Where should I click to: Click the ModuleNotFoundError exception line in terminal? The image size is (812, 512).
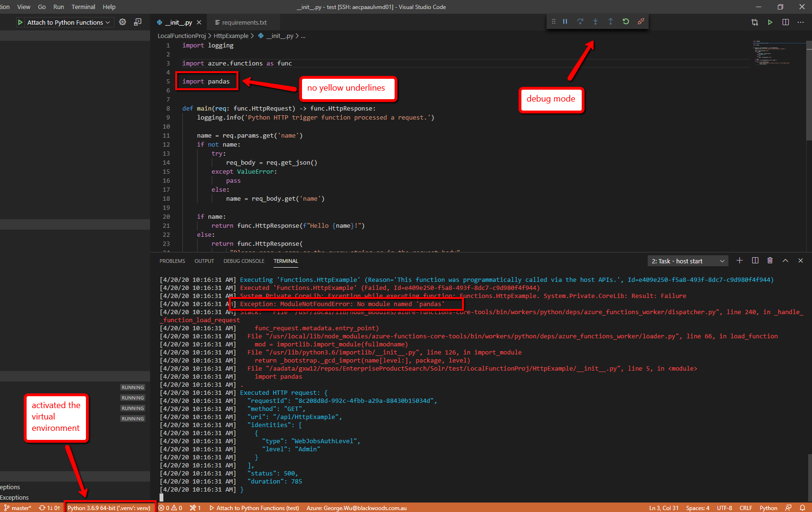tap(342, 304)
